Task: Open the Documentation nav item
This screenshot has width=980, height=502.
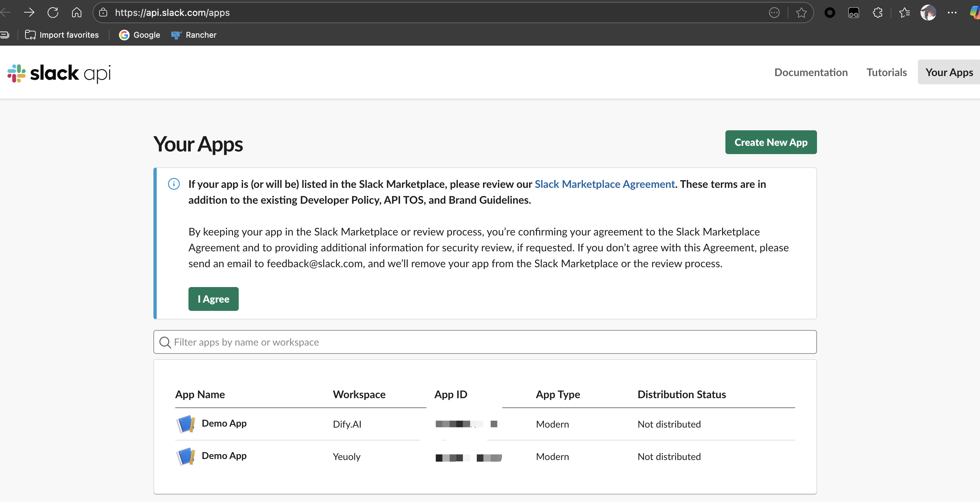Action: click(x=811, y=72)
